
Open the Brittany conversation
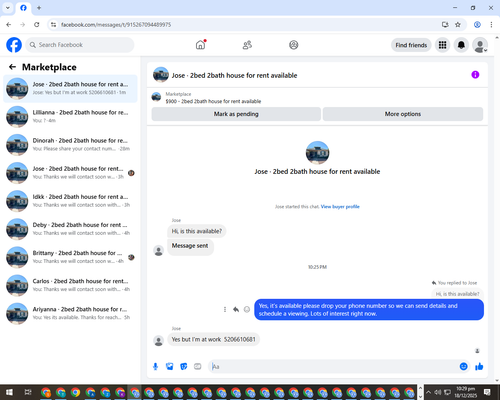70,257
